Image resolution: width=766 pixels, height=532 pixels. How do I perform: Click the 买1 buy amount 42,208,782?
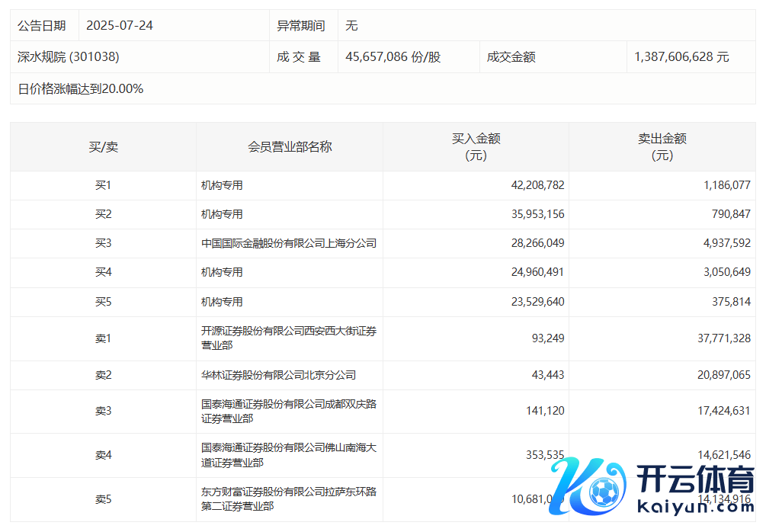tap(537, 185)
